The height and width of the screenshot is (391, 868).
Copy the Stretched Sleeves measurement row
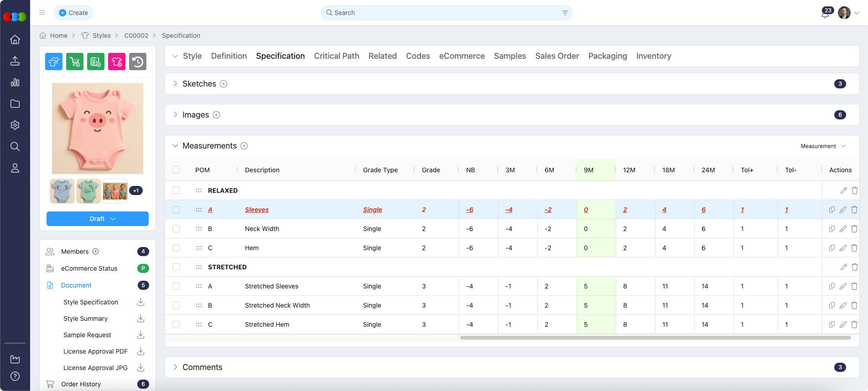pyautogui.click(x=832, y=286)
